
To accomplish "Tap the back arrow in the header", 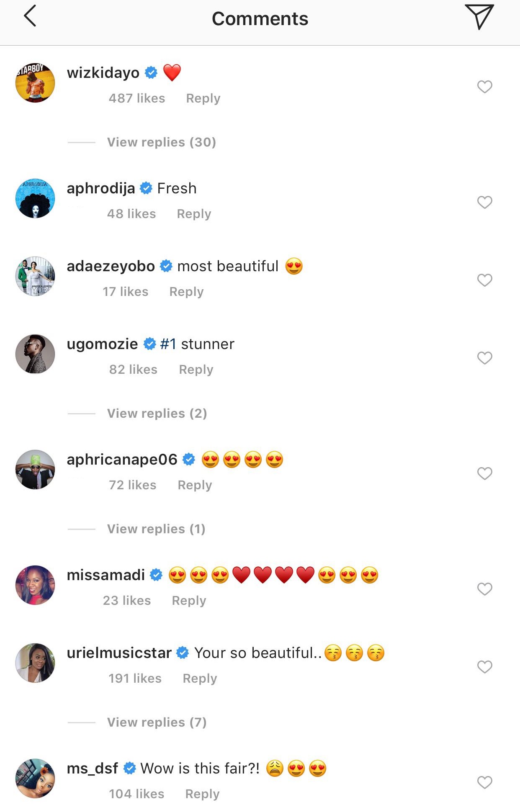I will [30, 17].
